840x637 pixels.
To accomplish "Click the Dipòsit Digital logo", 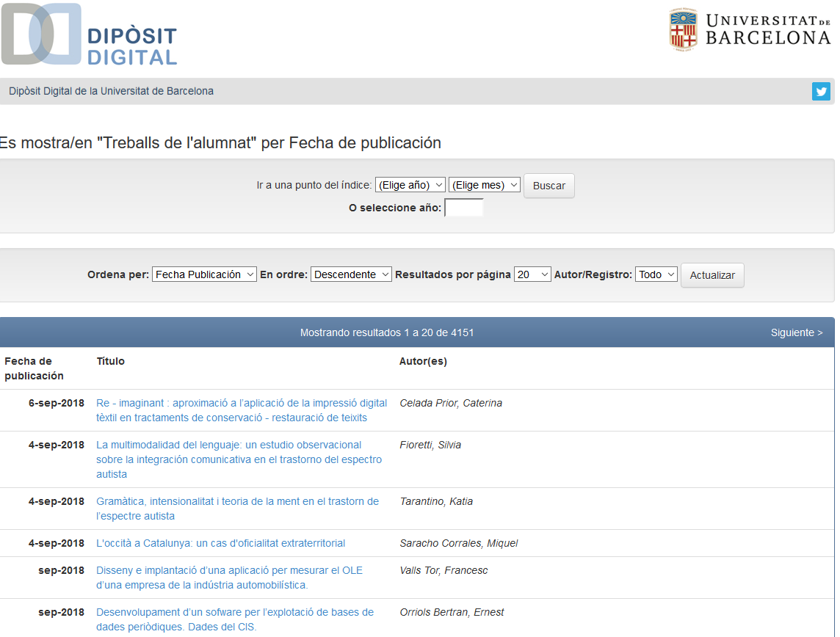I will point(89,35).
